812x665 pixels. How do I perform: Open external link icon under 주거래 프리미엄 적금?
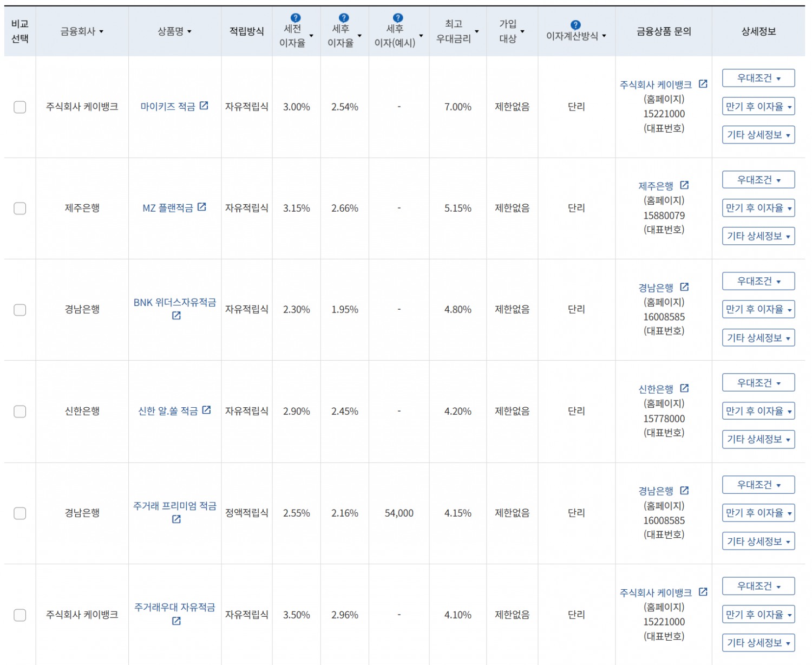(176, 519)
